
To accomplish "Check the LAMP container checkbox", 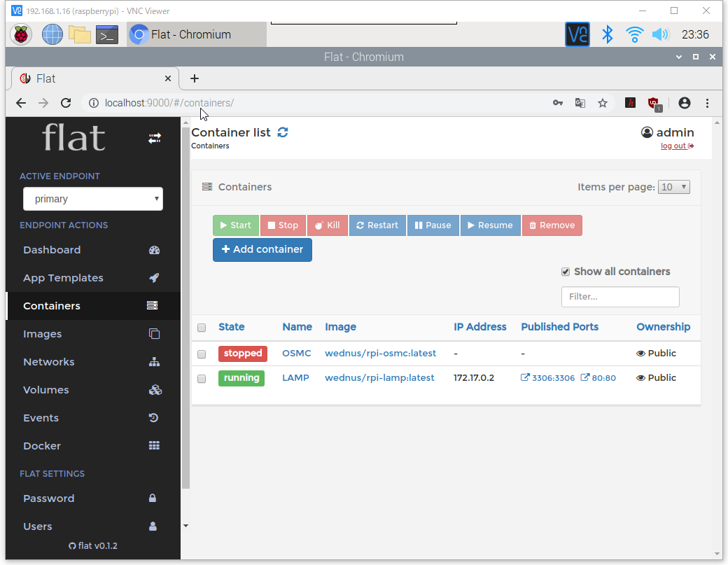I will 202,379.
